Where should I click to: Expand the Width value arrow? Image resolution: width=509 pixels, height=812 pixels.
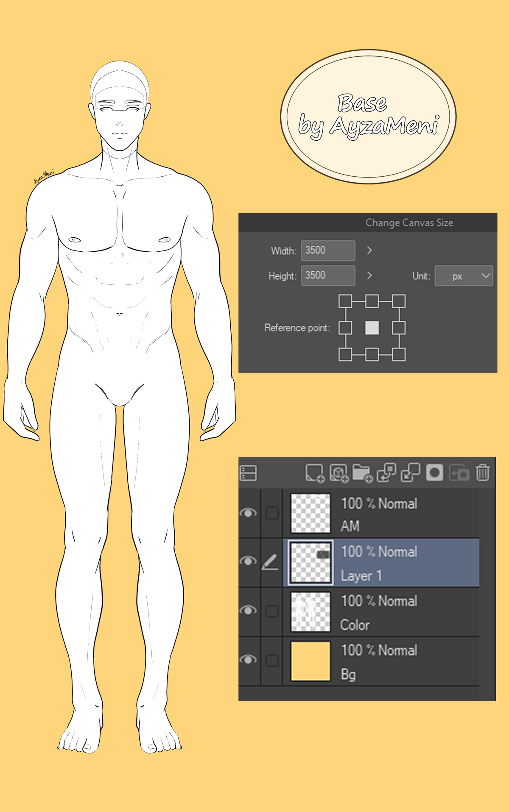(x=369, y=250)
